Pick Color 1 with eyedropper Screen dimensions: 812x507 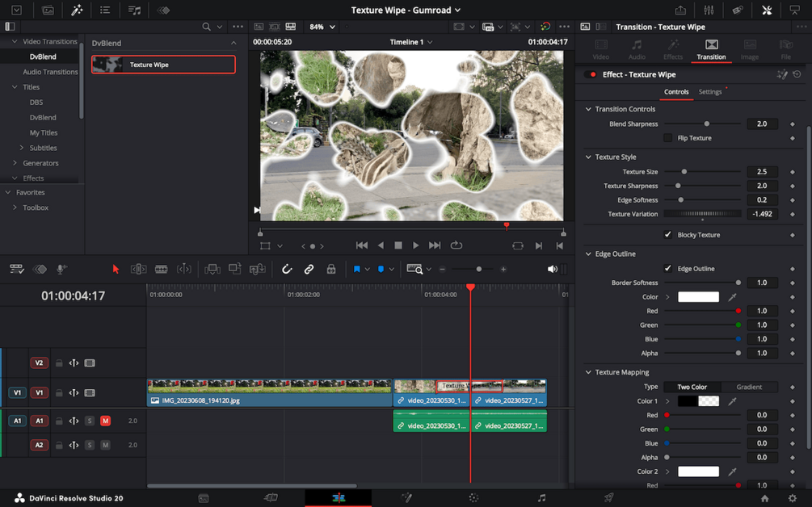[732, 401]
